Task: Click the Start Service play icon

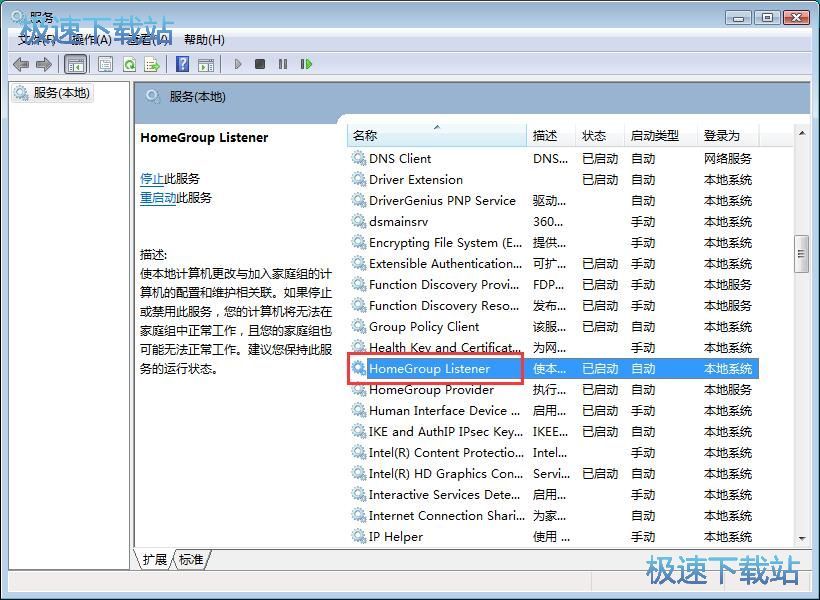Action: (x=238, y=64)
